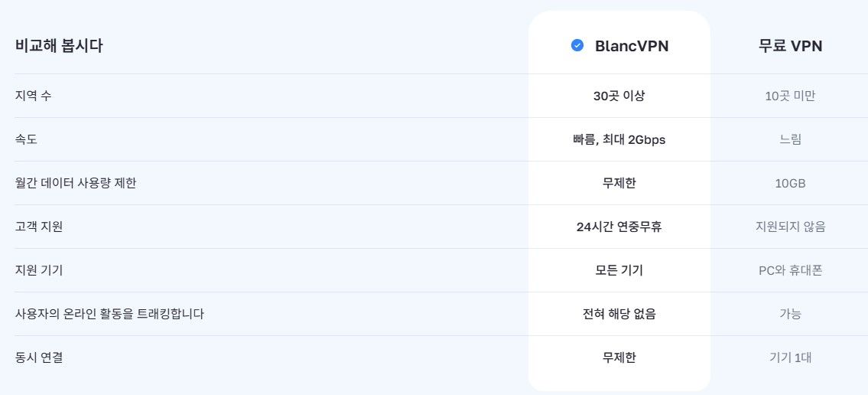Select the 30곳 이상 cell

point(619,96)
